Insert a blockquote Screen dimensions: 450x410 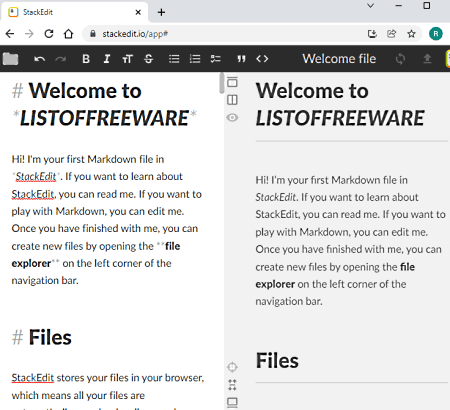tap(241, 59)
